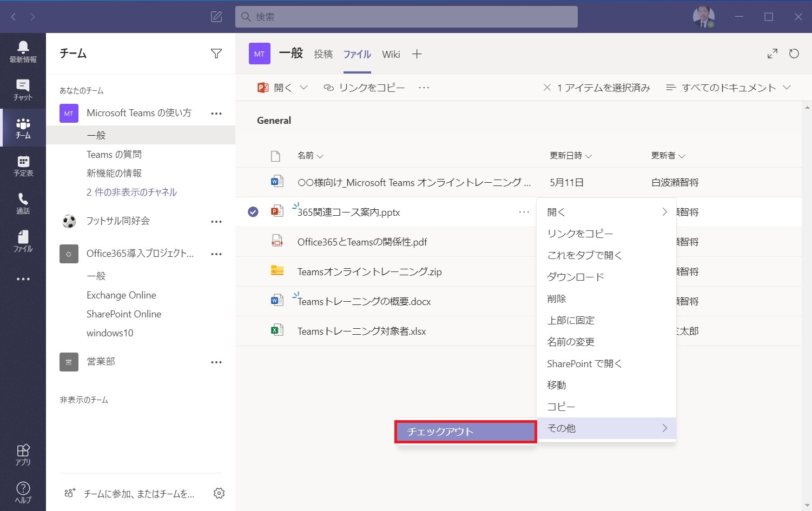Click the expand tab to full-screen icon
The width and height of the screenshot is (812, 511).
773,54
